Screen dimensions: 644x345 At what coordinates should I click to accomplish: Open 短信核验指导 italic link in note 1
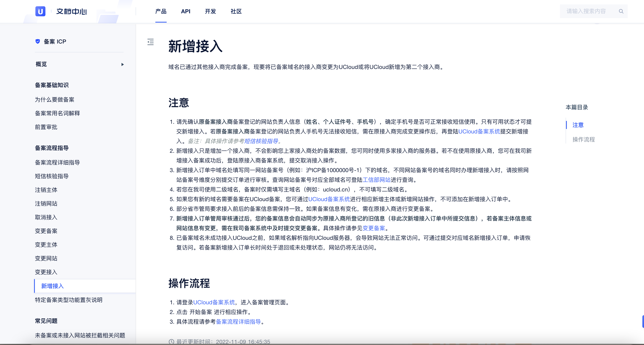click(261, 141)
